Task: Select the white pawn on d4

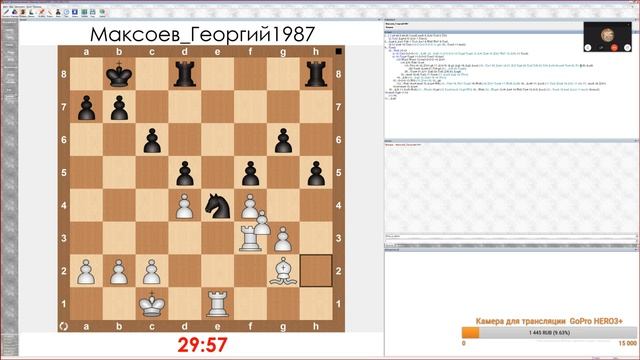Action: point(184,206)
